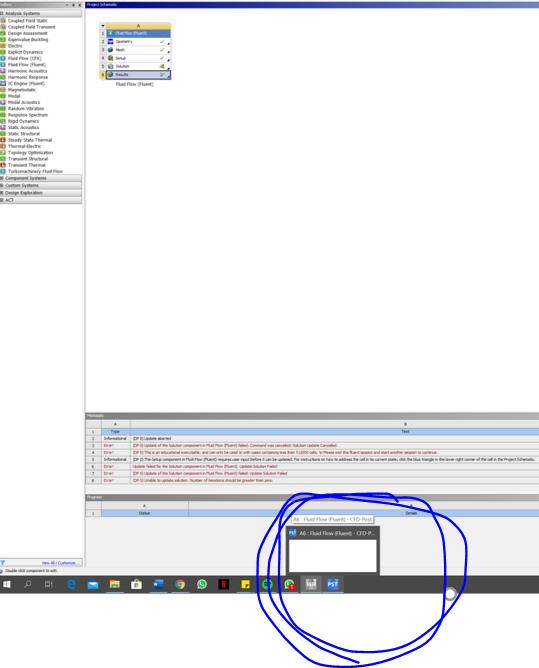This screenshot has height=668, width=539.
Task: Open Google Chrome from taskbar
Action: [180, 584]
